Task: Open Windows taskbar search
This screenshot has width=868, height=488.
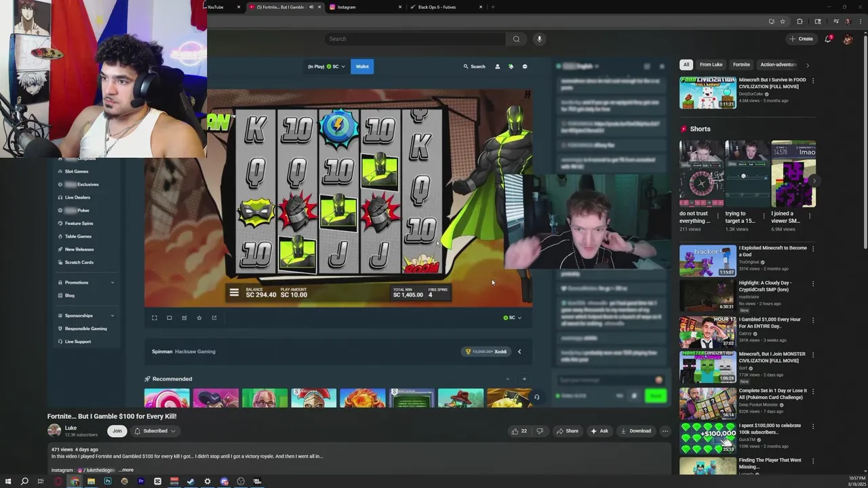Action: click(24, 481)
